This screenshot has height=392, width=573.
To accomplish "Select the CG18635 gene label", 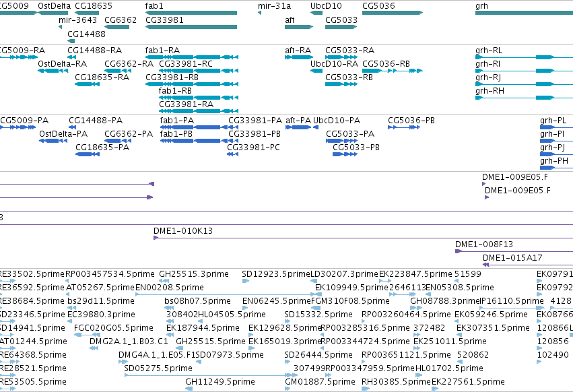I will pyautogui.click(x=94, y=6).
